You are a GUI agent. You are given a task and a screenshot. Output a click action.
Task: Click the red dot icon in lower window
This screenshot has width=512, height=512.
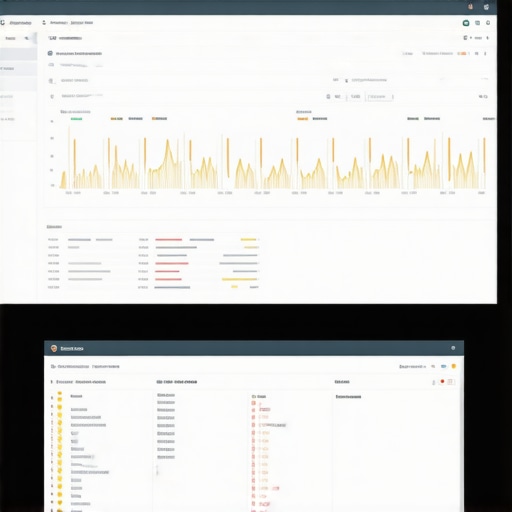tap(442, 381)
